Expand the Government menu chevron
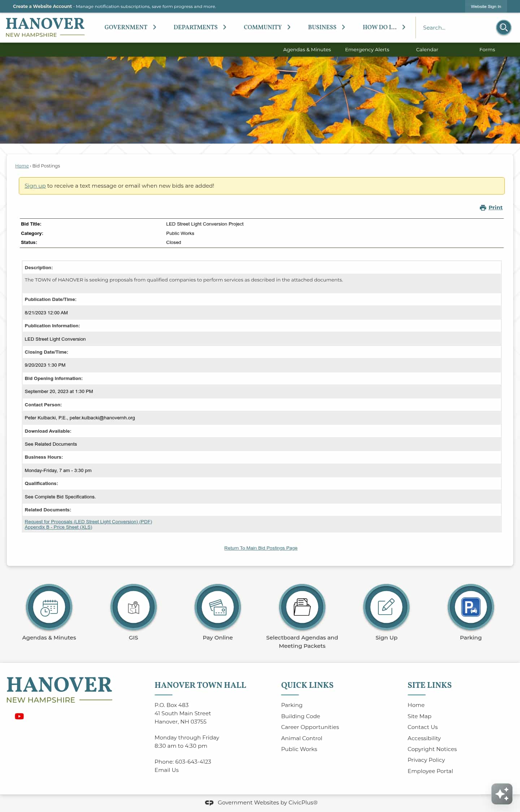The height and width of the screenshot is (812, 520). [x=155, y=27]
